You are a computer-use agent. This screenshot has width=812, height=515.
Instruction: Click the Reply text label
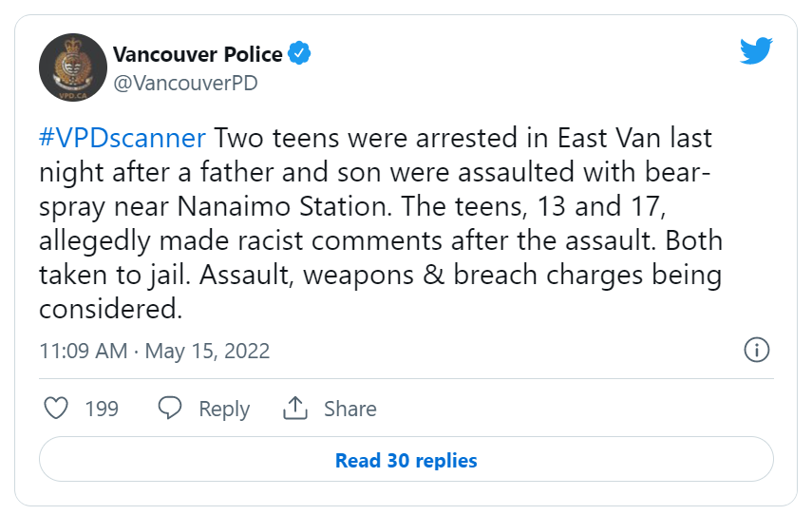point(224,410)
